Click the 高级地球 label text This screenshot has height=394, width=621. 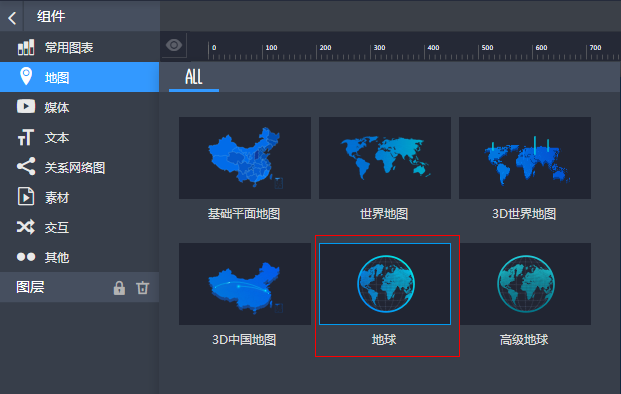point(524,340)
